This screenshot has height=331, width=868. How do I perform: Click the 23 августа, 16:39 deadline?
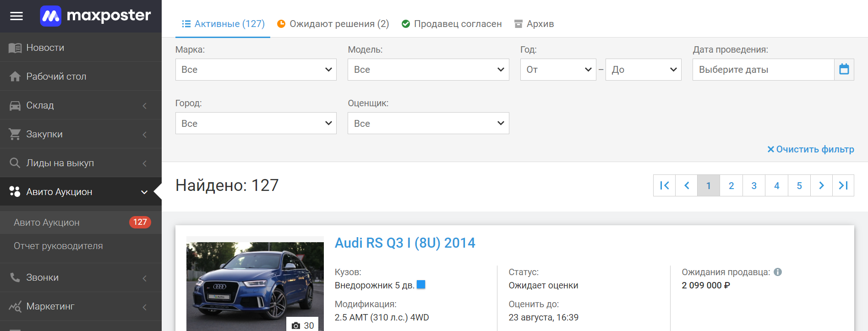click(x=543, y=317)
